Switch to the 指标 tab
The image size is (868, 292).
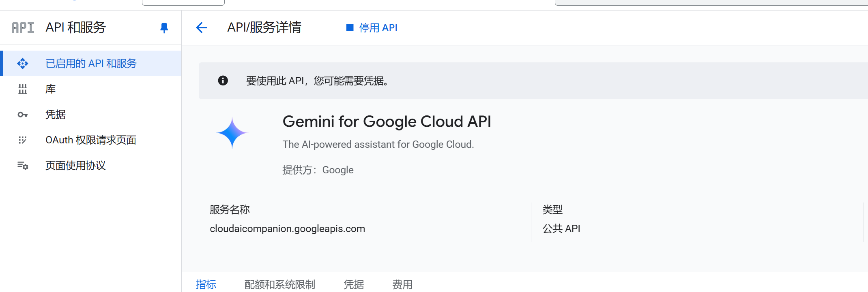[206, 284]
